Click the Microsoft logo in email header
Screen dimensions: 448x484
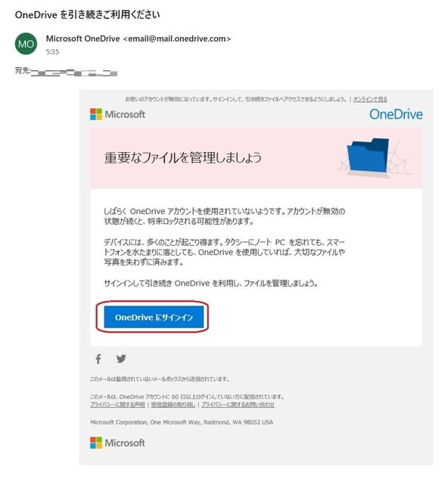click(x=117, y=114)
